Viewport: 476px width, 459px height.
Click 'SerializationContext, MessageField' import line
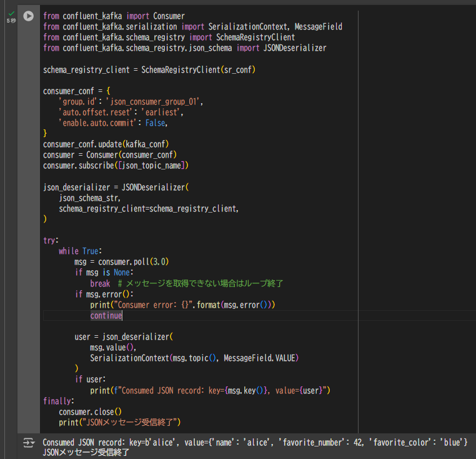coord(192,27)
